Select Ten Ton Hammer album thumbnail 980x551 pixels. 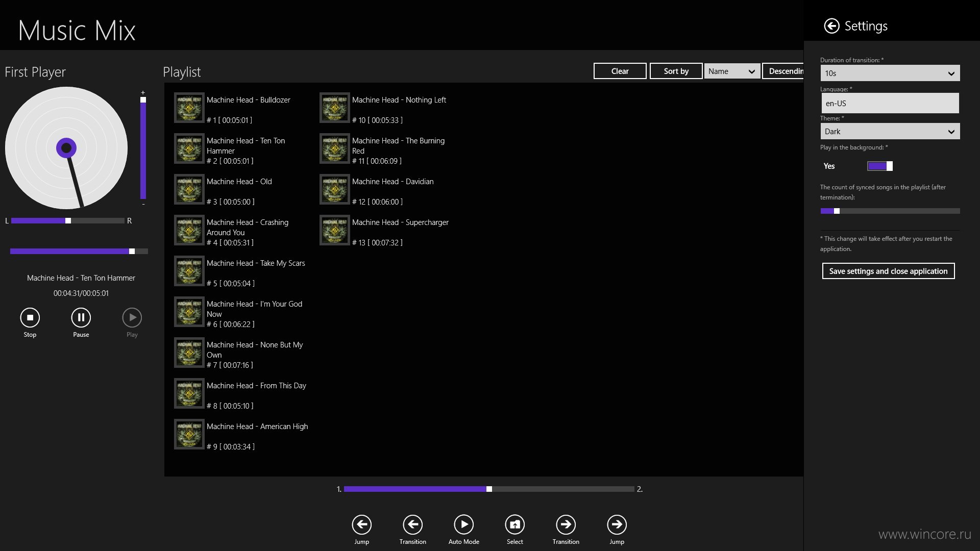click(189, 148)
